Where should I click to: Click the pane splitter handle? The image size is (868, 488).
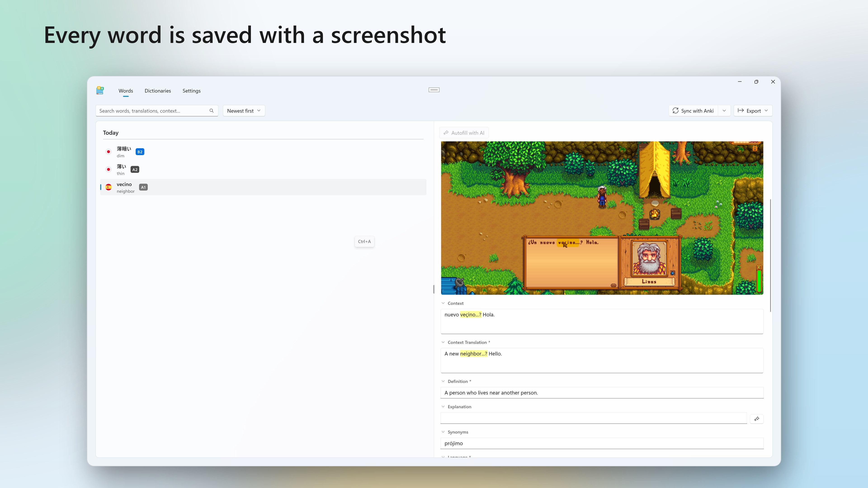click(x=434, y=289)
